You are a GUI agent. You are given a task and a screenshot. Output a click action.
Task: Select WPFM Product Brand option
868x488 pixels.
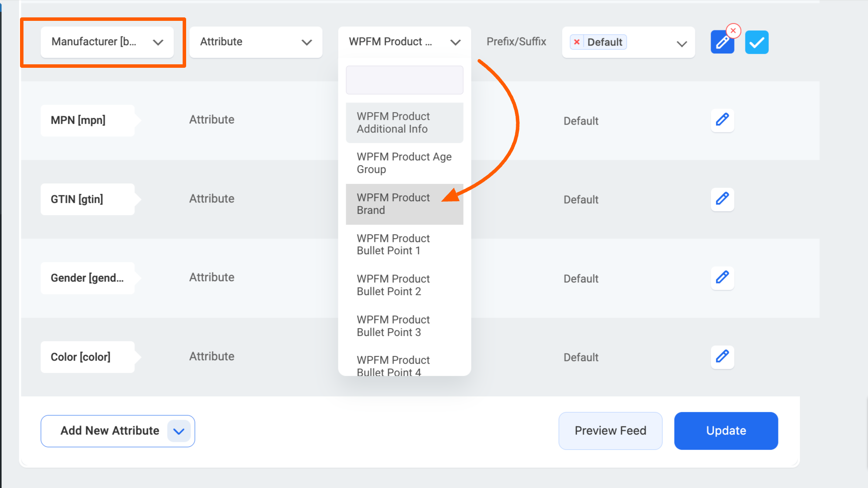pyautogui.click(x=404, y=204)
